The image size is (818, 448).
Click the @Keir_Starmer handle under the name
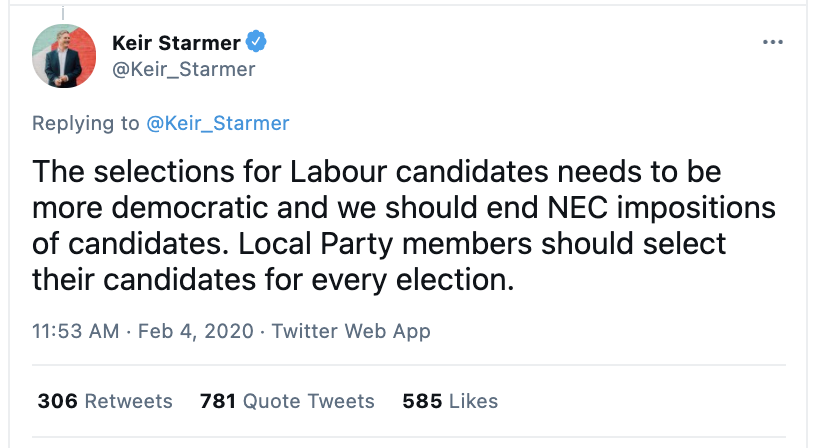(183, 69)
